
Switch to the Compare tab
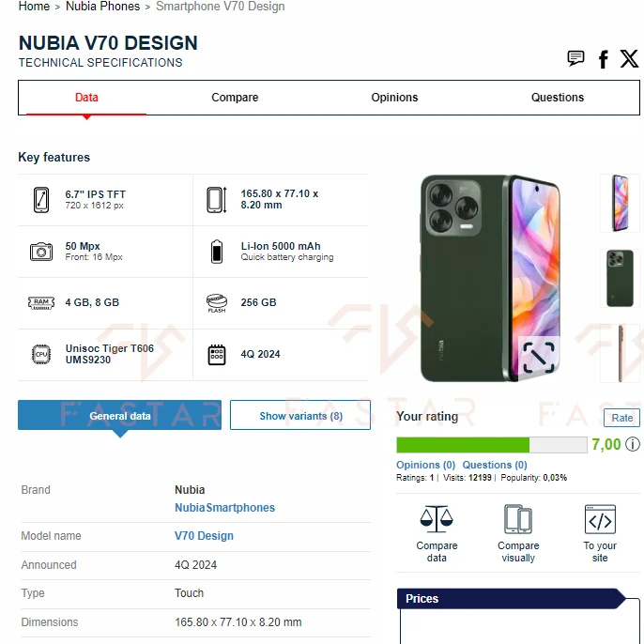pyautogui.click(x=235, y=98)
